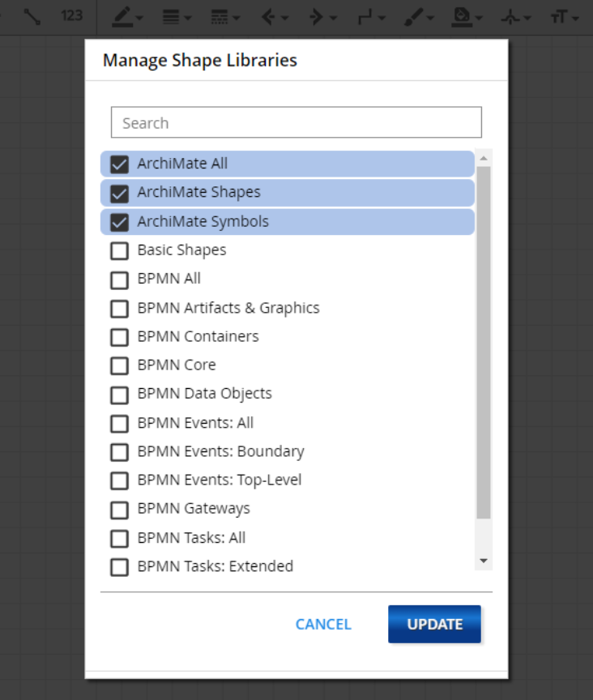The height and width of the screenshot is (700, 593).
Task: Uncheck the ArchiMate All checkbox
Action: coord(120,164)
